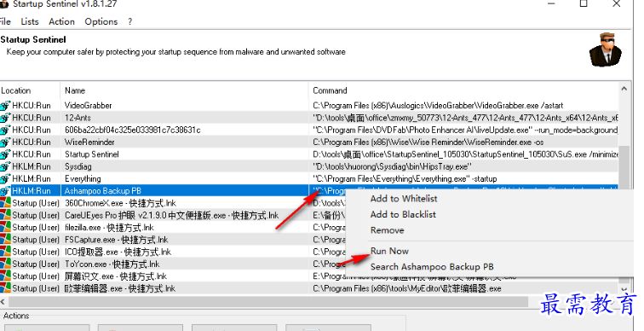644x331 pixels.
Task: Click the Everything.exe -startup command cell
Action: 405,179
